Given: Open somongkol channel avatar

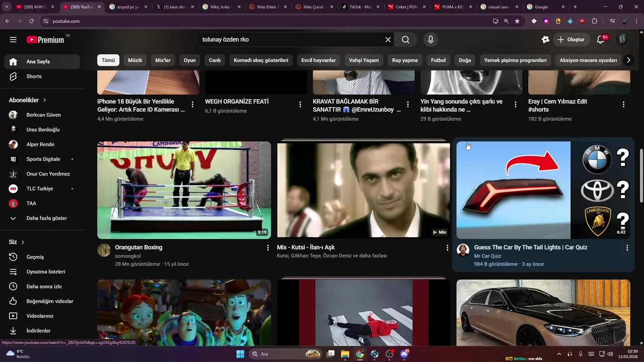Looking at the screenshot, I should pos(104,250).
